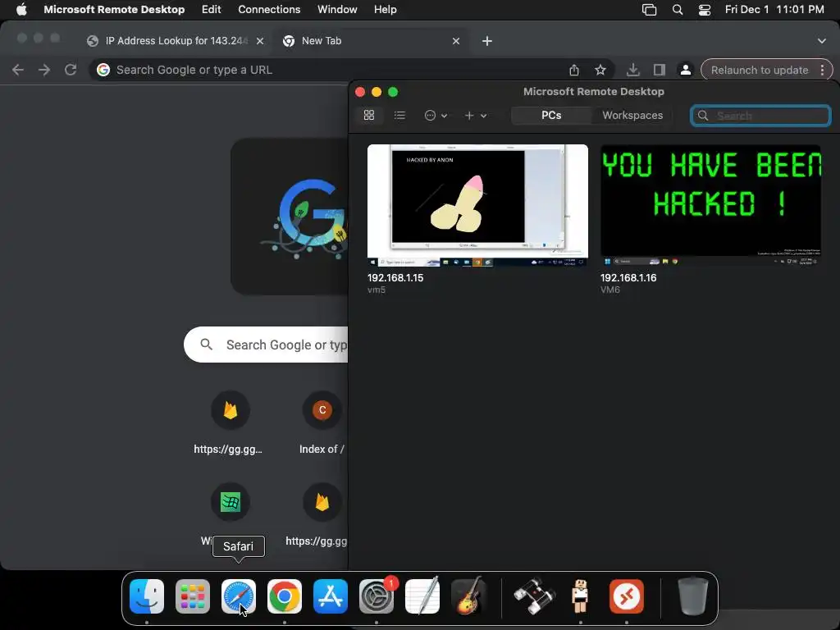
Task: Open the Connections menu
Action: tap(269, 10)
